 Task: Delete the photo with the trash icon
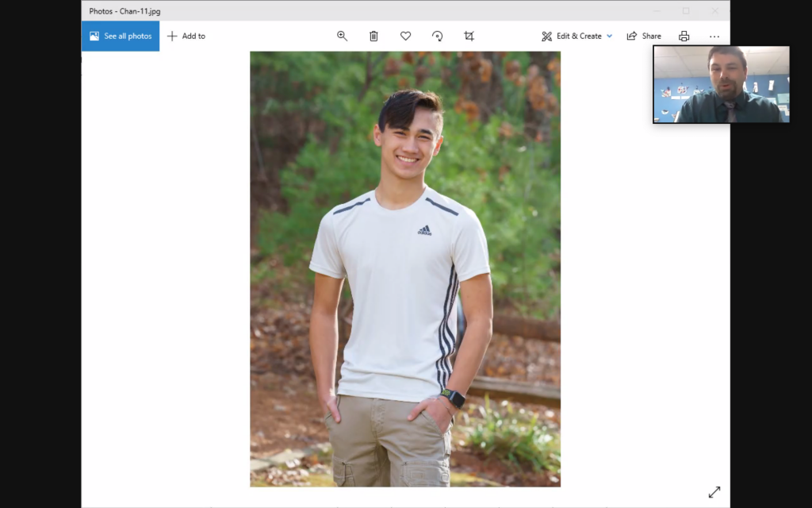coord(373,36)
